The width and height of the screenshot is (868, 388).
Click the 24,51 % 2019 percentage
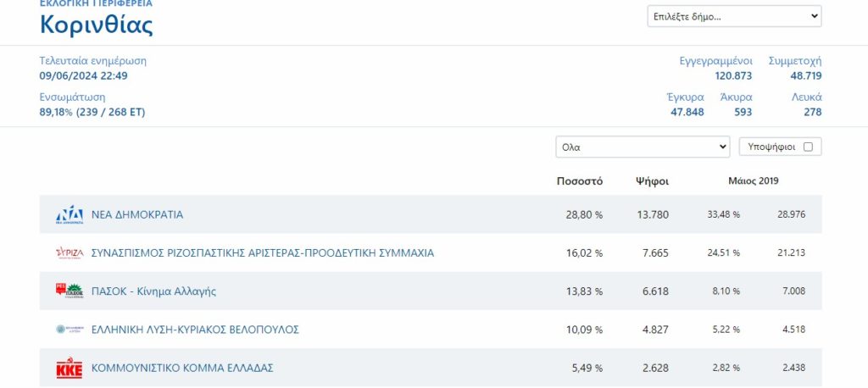point(724,253)
